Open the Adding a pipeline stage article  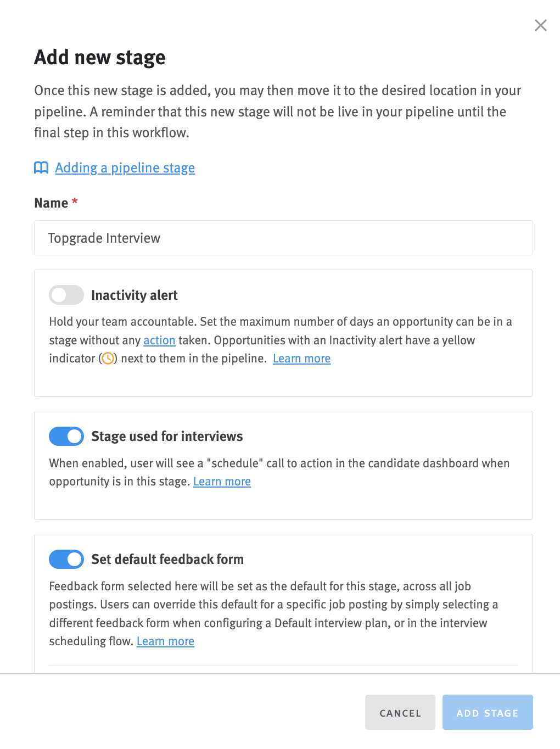coord(125,168)
